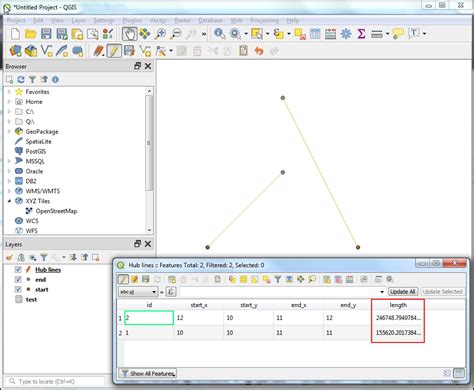This screenshot has height=390, width=474.
Task: Click the Text Annotation tool icon
Action: (414, 33)
